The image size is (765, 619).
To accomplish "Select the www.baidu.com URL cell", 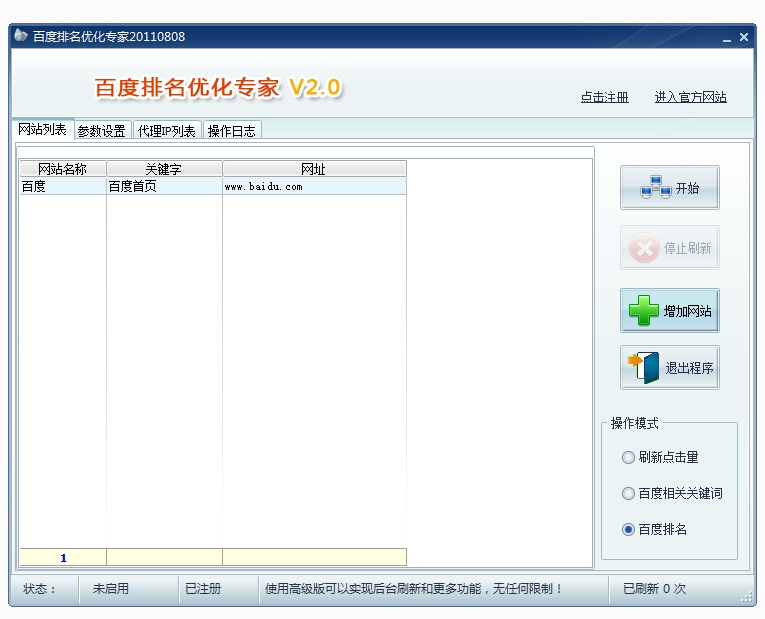I will coord(314,186).
